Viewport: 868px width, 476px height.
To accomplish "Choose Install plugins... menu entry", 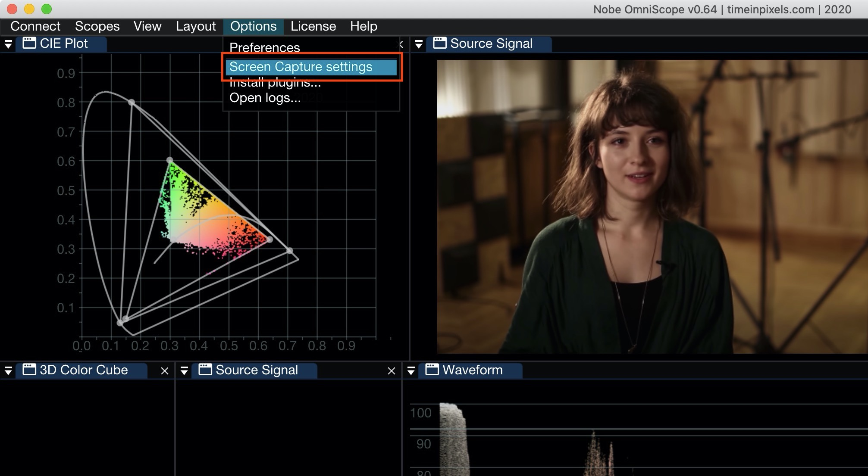I will [275, 82].
